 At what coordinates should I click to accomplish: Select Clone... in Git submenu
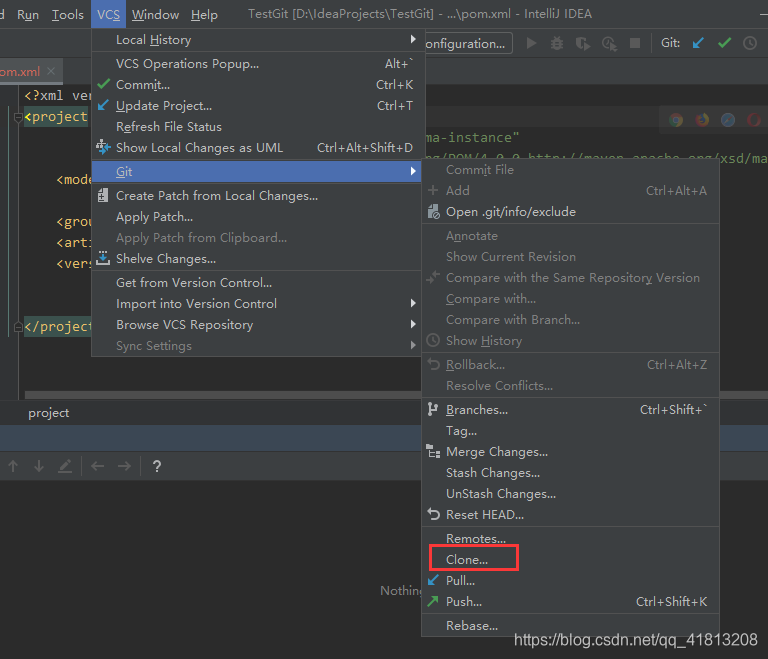[x=571, y=560]
